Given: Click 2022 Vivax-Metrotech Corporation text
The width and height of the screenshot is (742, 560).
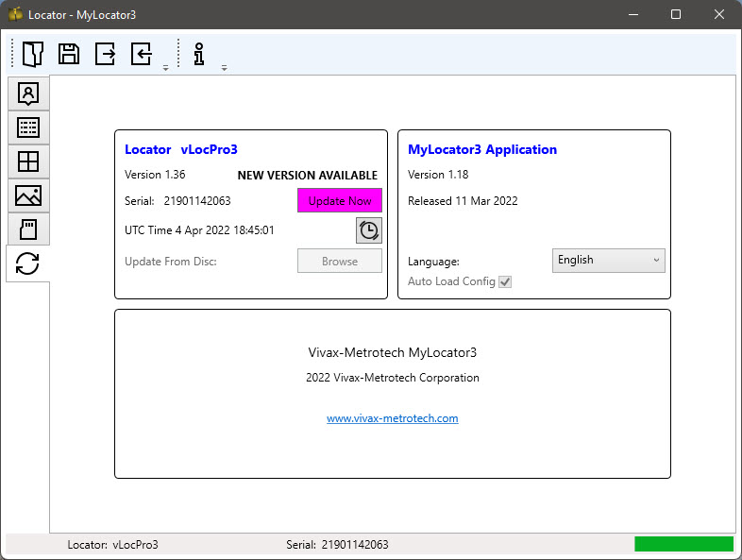Looking at the screenshot, I should pyautogui.click(x=393, y=378).
